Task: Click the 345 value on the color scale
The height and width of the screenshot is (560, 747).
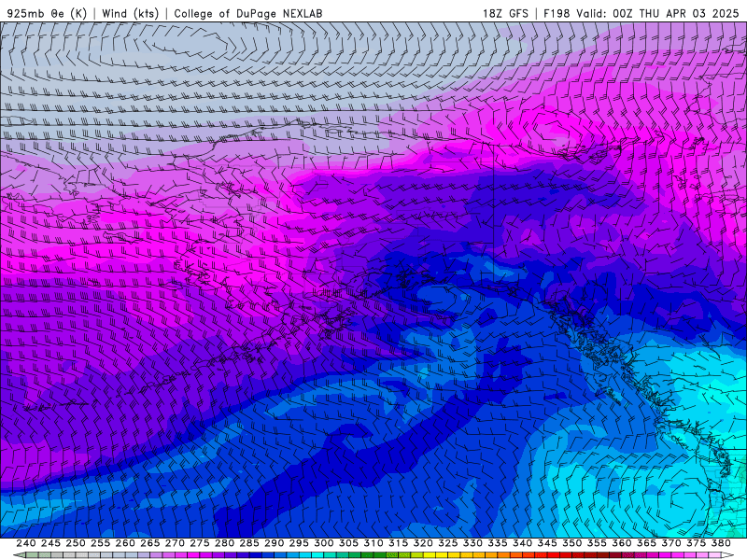Action: click(547, 543)
